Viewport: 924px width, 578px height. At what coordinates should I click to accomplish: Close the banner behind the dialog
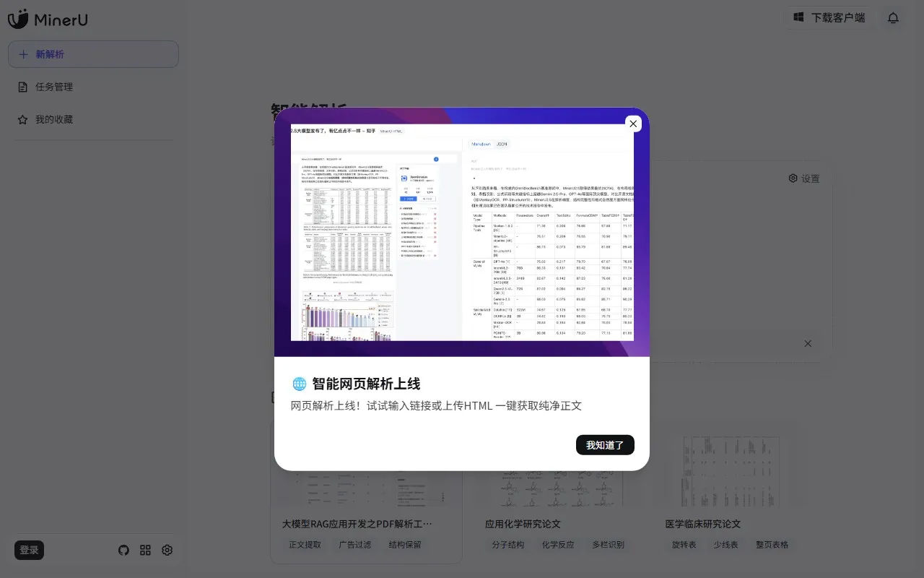(x=808, y=343)
